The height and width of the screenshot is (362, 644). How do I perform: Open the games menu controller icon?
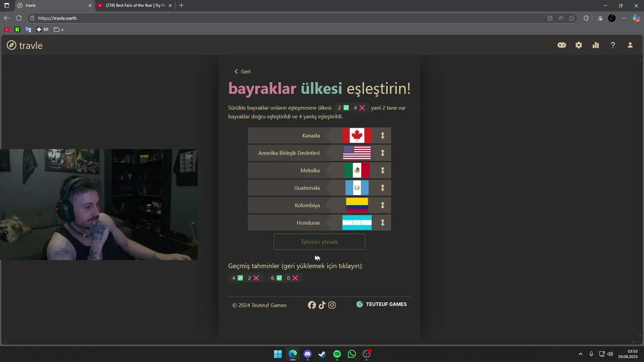tap(562, 45)
